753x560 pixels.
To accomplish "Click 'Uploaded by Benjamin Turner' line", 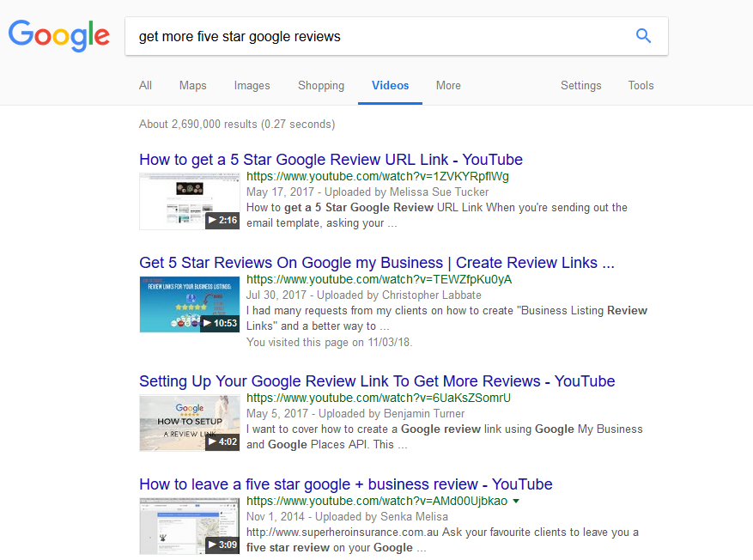I will (355, 413).
